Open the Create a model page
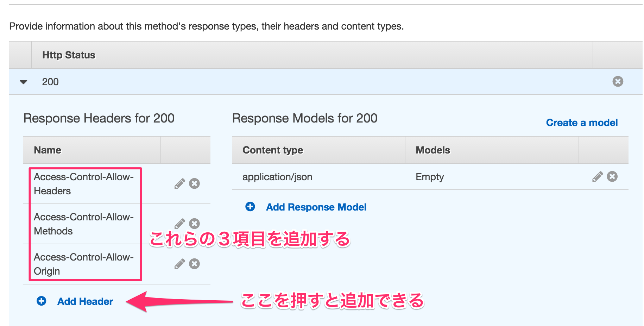The image size is (644, 326). pos(582,123)
